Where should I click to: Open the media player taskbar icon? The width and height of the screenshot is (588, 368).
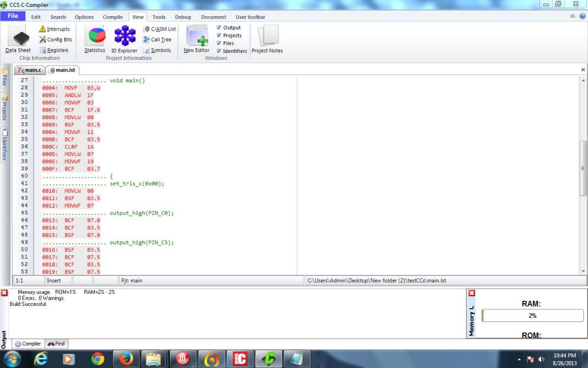point(69,359)
